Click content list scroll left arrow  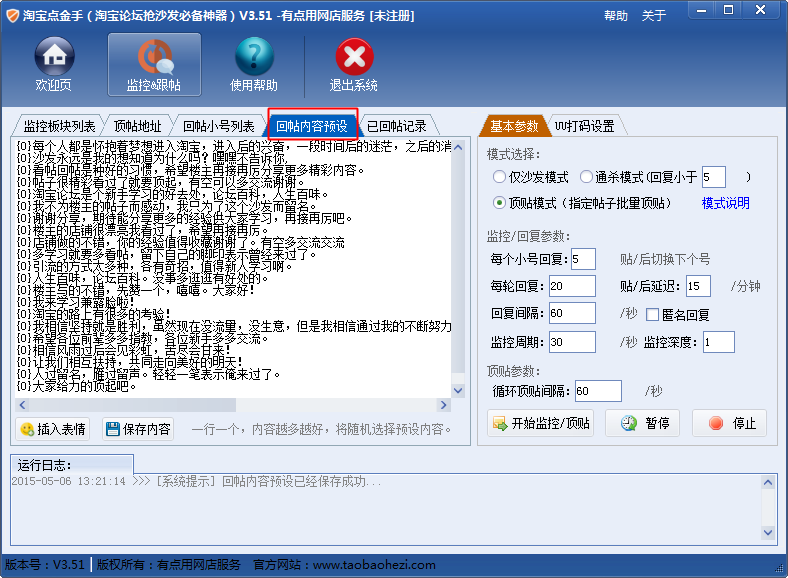coord(22,405)
